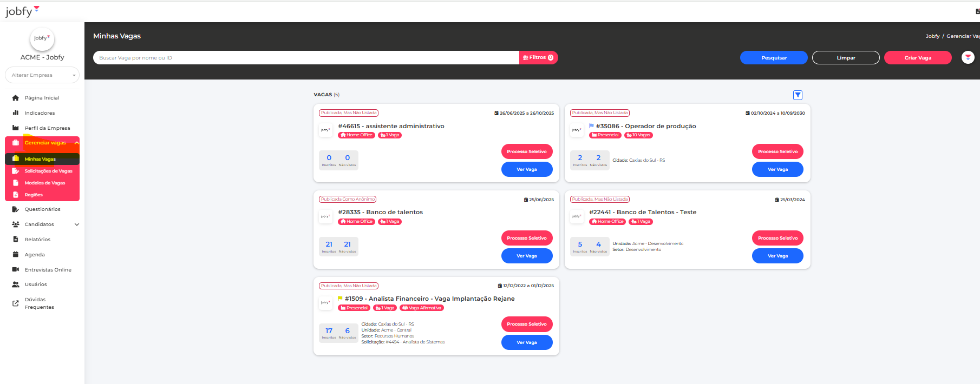Expand the Candidatos submenu chevron
The width and height of the screenshot is (980, 384).
76,224
